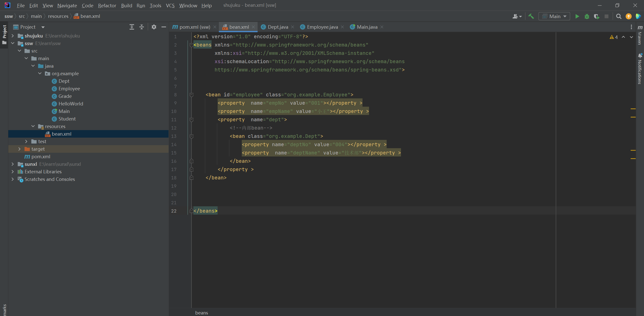Viewport: 644px width, 316px height.
Task: Click Collapse All in Project panel
Action: point(142,27)
